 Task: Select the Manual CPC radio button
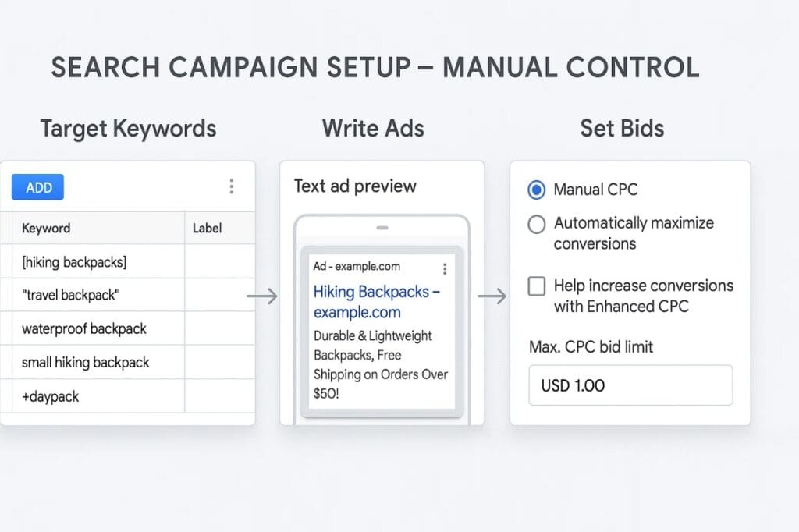[x=537, y=190]
